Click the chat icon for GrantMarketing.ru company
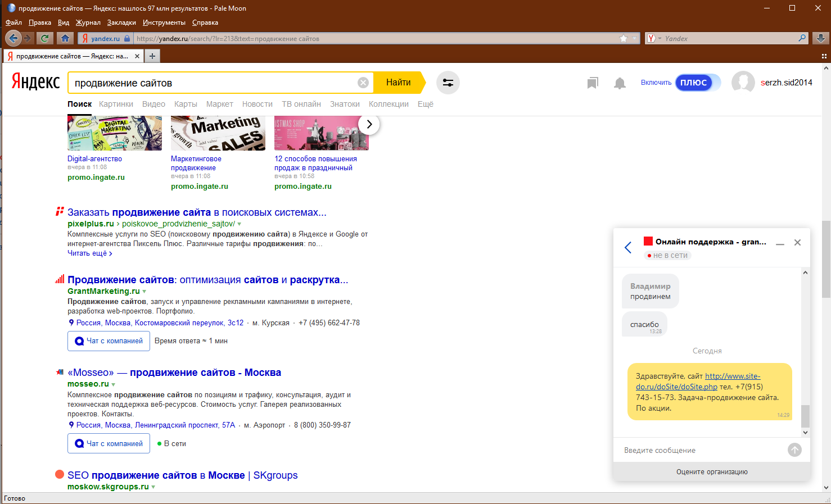831x504 pixels. pos(79,341)
